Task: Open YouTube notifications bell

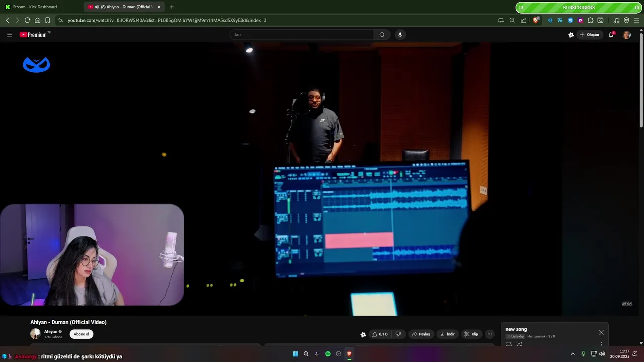Action: point(611,35)
